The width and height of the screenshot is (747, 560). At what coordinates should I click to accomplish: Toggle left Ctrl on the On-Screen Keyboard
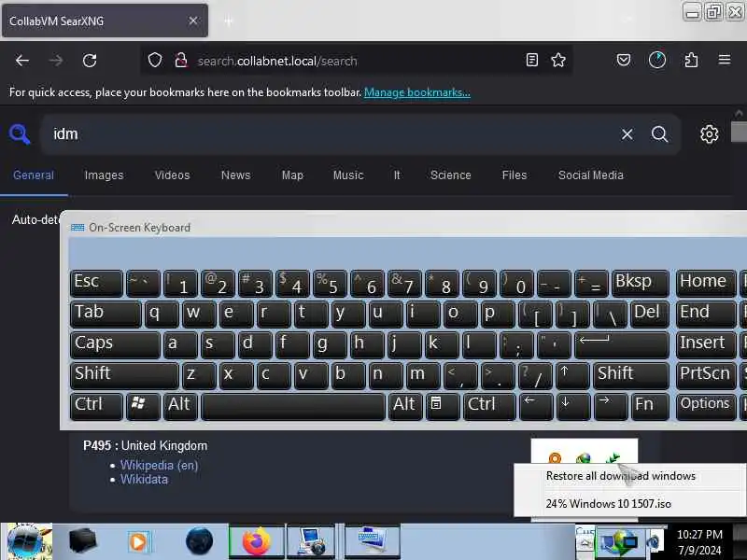(96, 407)
